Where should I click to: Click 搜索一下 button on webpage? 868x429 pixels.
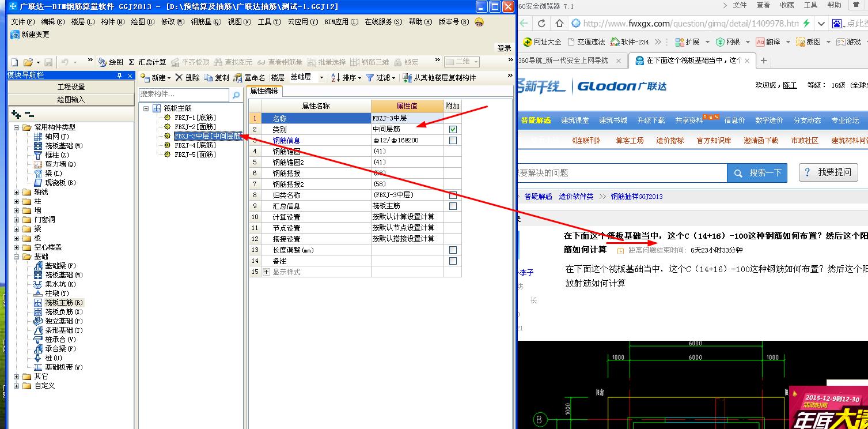pos(757,173)
